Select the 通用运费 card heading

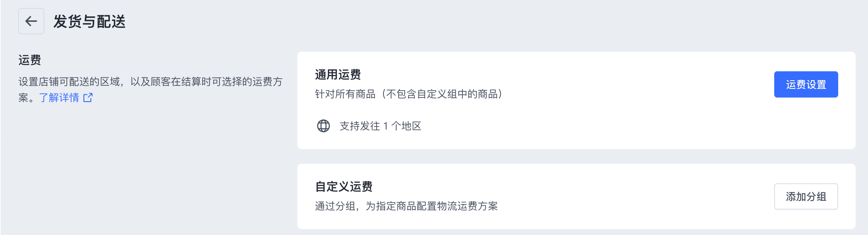coord(338,75)
